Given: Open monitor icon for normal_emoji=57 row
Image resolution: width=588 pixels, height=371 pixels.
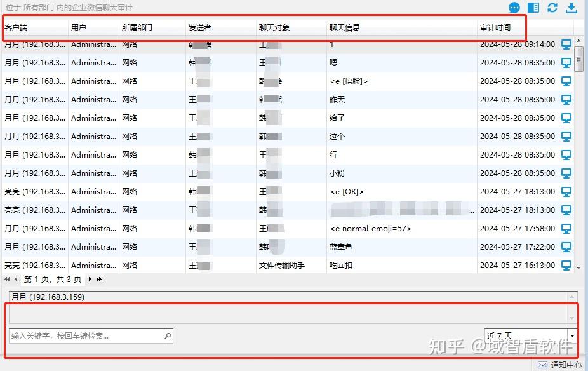Looking at the screenshot, I should pyautogui.click(x=566, y=229).
